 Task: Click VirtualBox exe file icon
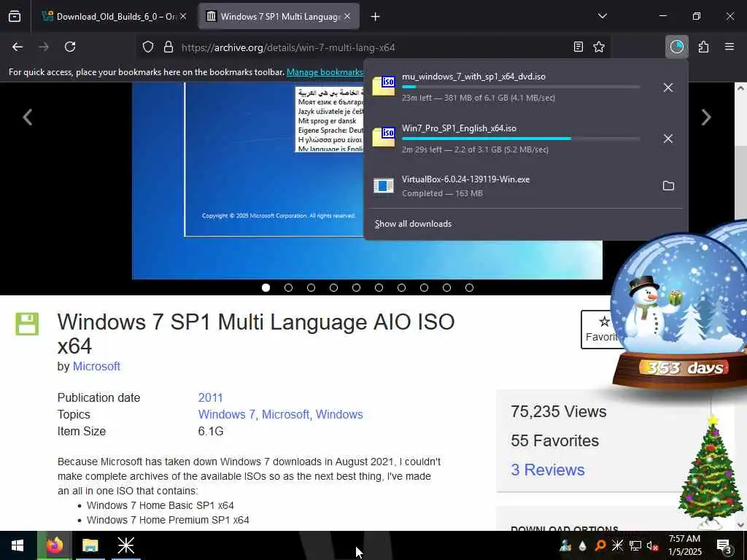(x=384, y=185)
